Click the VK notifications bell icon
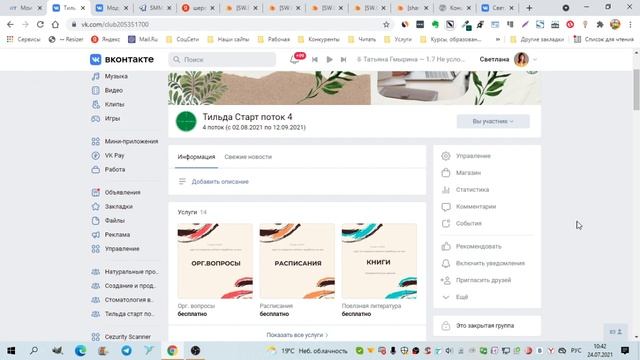The width and height of the screenshot is (640, 360). (x=294, y=60)
